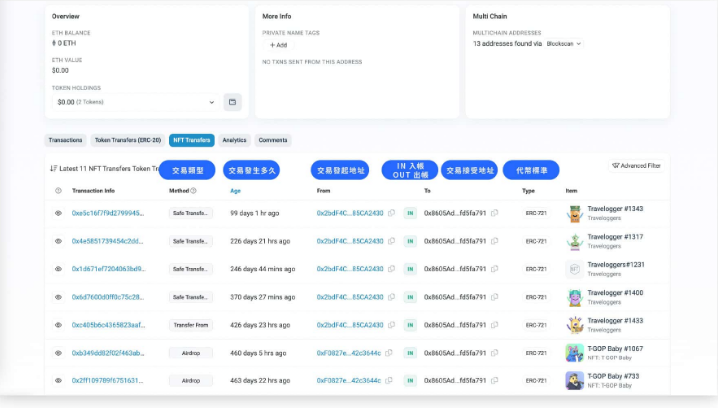Switch to Token Transfers (ERC-20) tab
The height and width of the screenshot is (408, 718).
(x=128, y=140)
